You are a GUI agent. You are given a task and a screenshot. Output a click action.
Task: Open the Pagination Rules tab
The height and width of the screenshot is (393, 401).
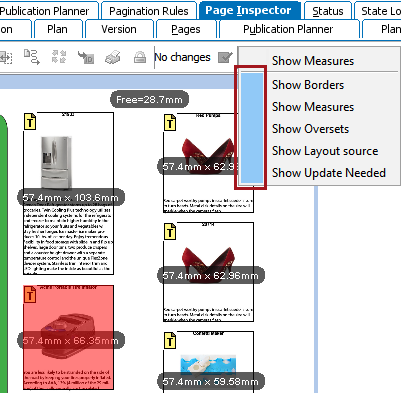click(149, 11)
